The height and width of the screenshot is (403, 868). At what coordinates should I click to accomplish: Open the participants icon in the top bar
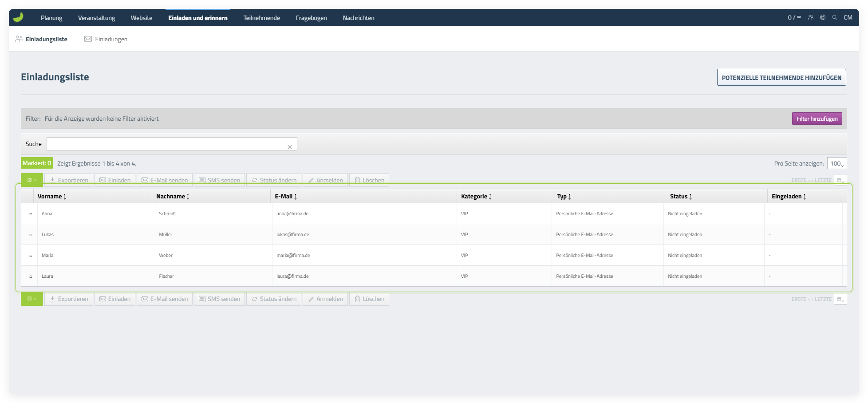tap(811, 17)
